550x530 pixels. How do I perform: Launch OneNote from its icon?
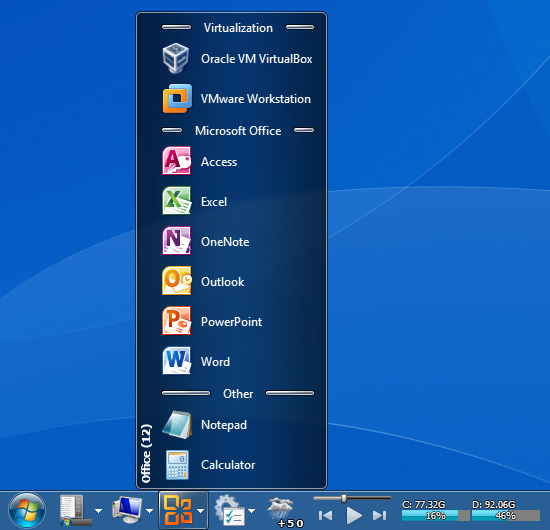point(176,241)
